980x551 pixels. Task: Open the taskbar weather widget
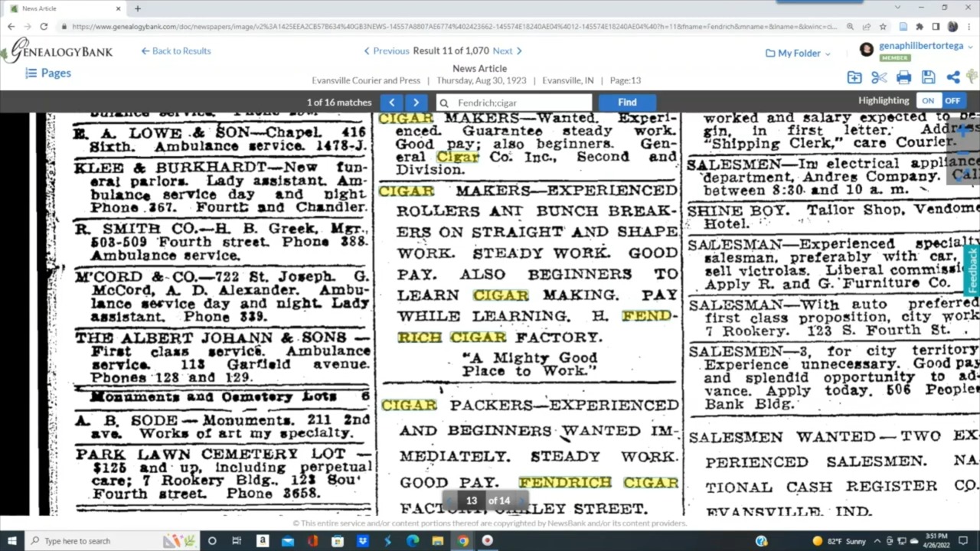coord(839,541)
